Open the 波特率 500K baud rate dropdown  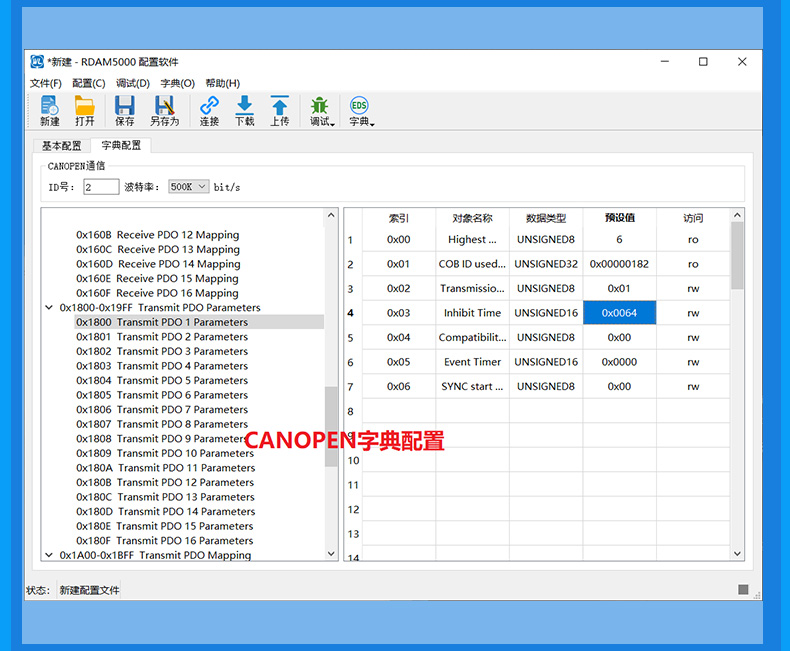coord(188,187)
